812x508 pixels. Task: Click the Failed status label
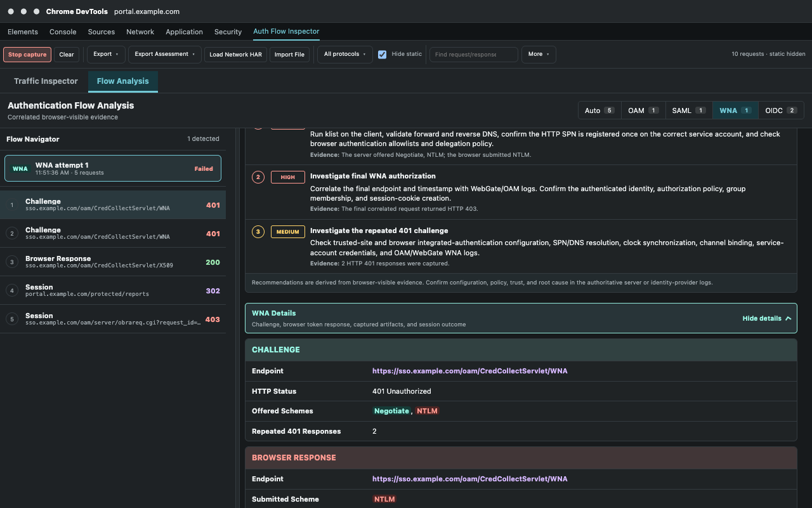(204, 169)
